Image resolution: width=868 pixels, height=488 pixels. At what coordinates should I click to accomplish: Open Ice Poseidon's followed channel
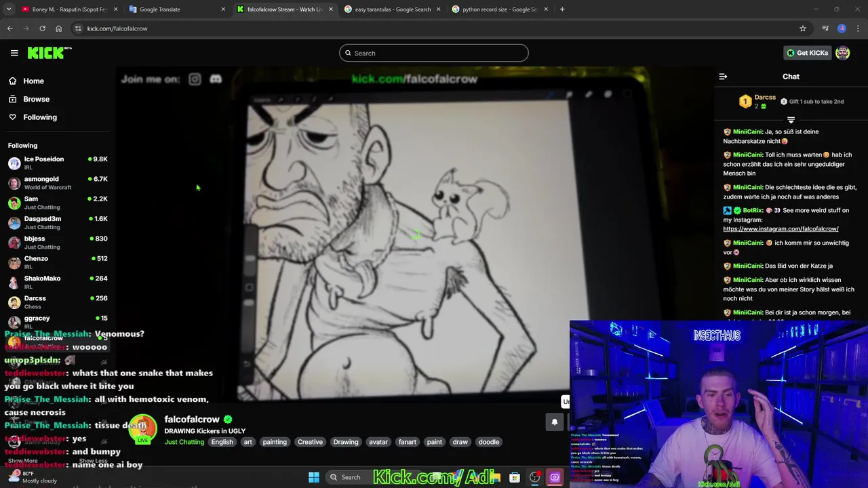pos(58,163)
